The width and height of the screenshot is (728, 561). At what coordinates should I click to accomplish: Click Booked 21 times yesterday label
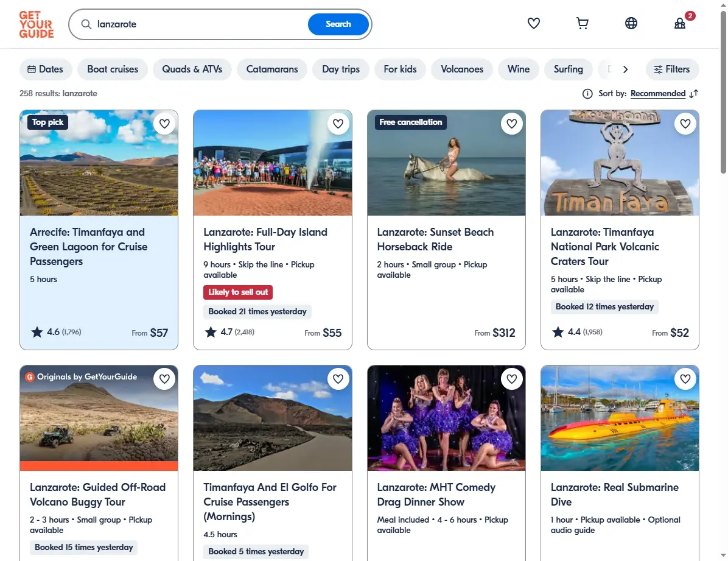point(257,312)
